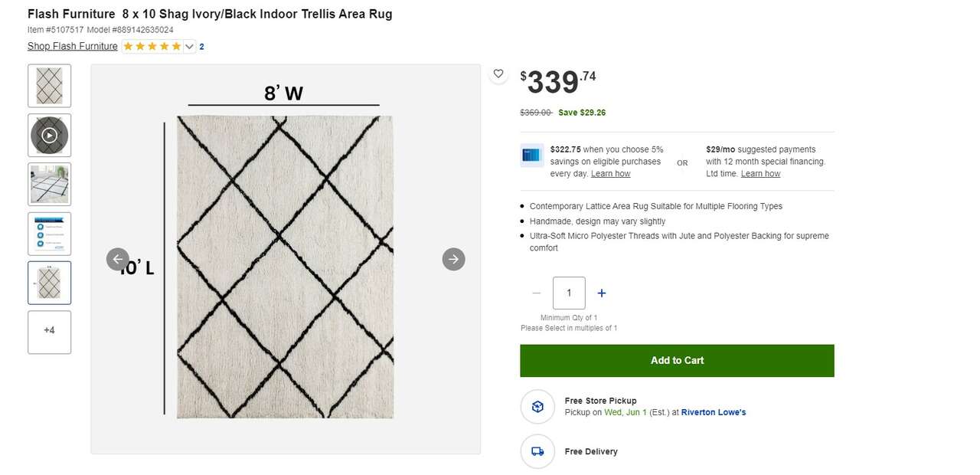Add the rug to cart
This screenshot has width=980, height=475.
(677, 360)
